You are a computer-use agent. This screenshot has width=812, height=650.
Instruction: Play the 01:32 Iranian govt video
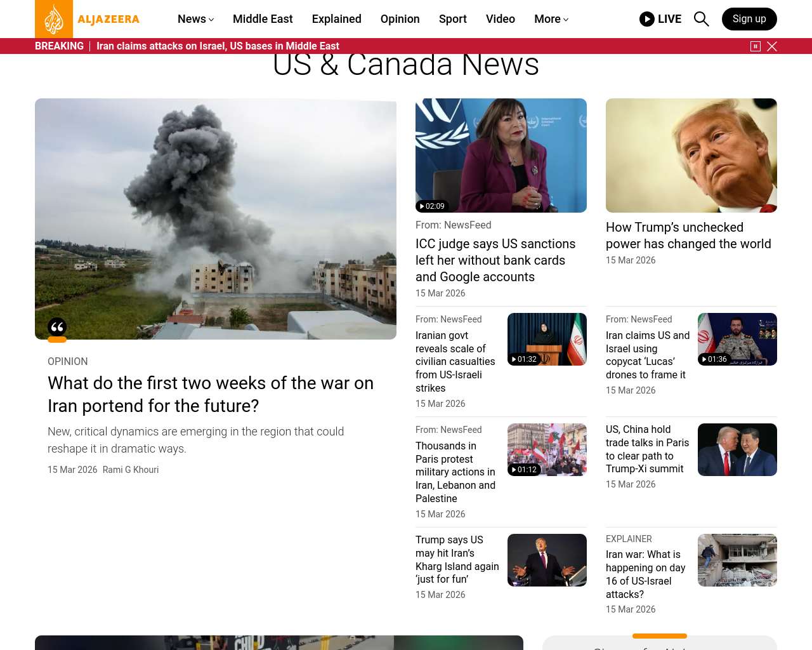(525, 359)
